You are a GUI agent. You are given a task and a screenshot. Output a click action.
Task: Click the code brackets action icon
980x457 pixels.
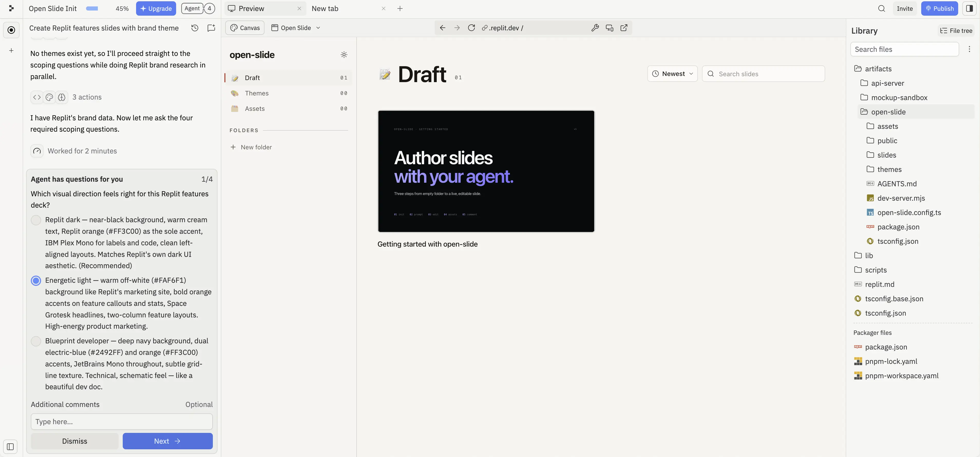pyautogui.click(x=37, y=97)
